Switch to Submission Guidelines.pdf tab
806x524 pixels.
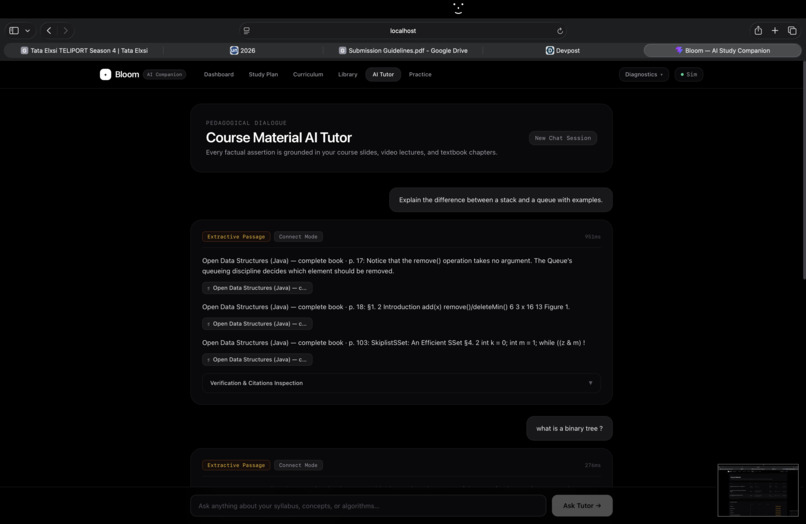(x=403, y=50)
